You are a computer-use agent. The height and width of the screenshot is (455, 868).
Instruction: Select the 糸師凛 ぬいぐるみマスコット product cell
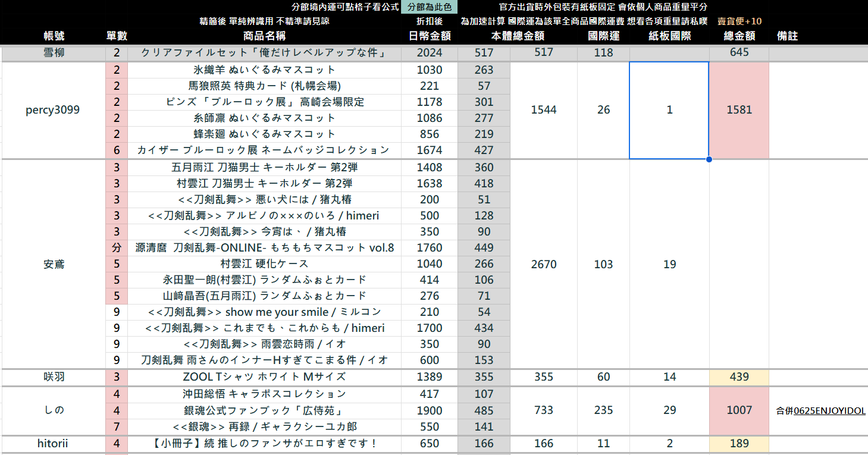264,118
